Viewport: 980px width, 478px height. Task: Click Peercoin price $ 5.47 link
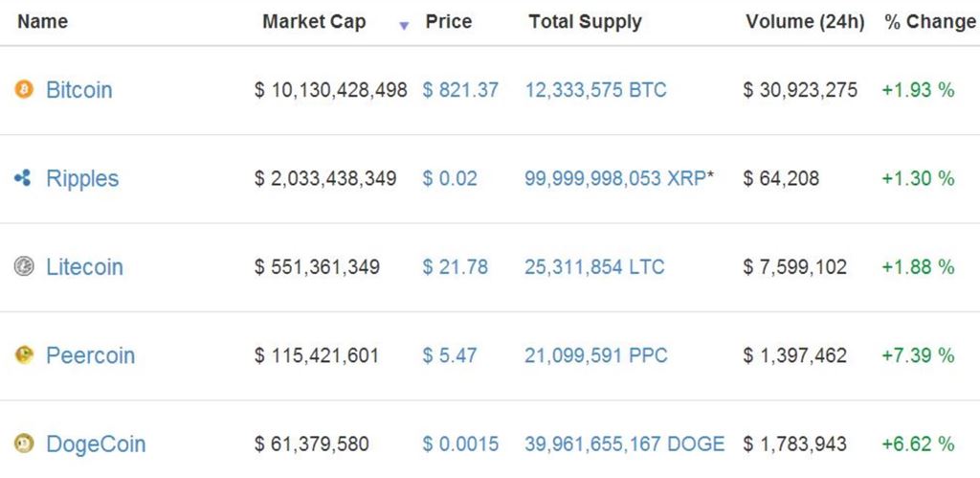click(450, 355)
